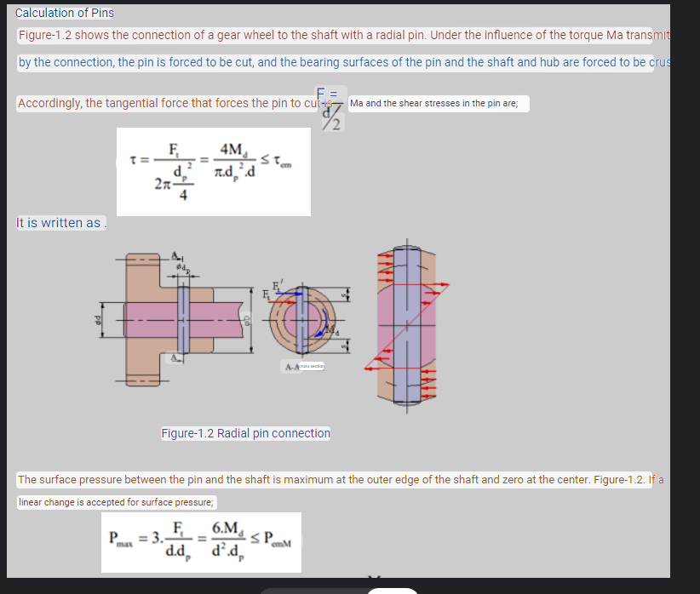Select the maximum surface pressure formula box
The height and width of the screenshot is (594, 700).
tap(200, 541)
